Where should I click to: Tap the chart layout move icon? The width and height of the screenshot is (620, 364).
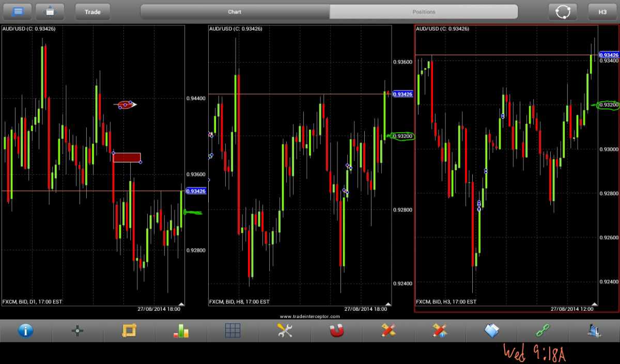(50, 11)
